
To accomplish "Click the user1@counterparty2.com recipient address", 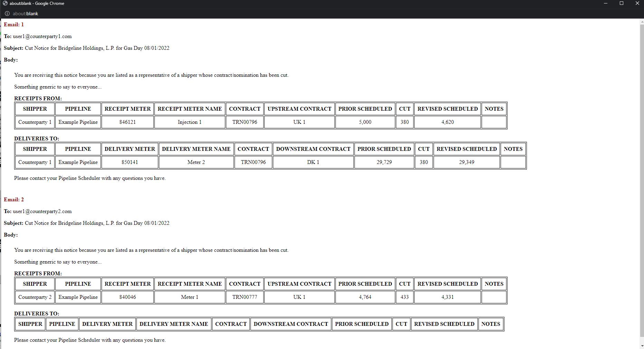I will point(42,211).
